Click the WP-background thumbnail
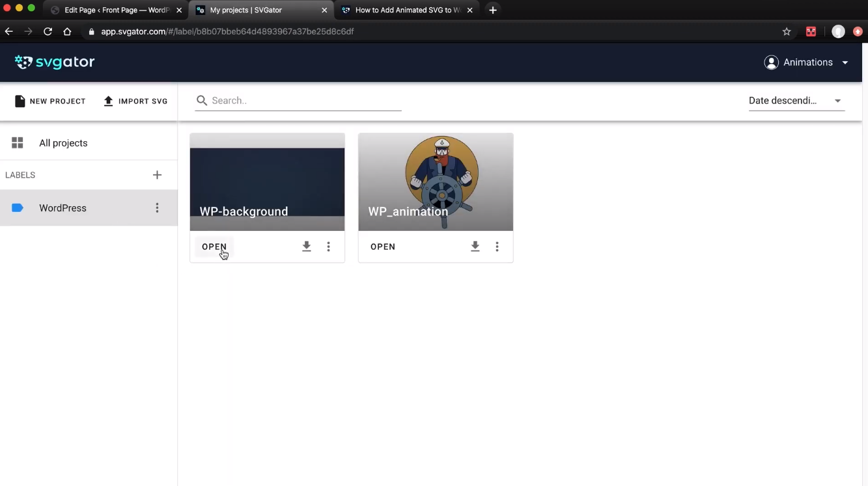The image size is (868, 486). [x=267, y=182]
